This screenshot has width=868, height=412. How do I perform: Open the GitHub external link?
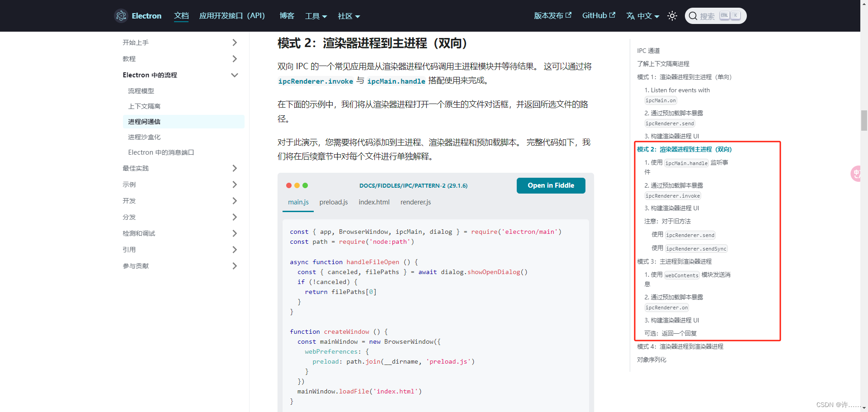599,15
